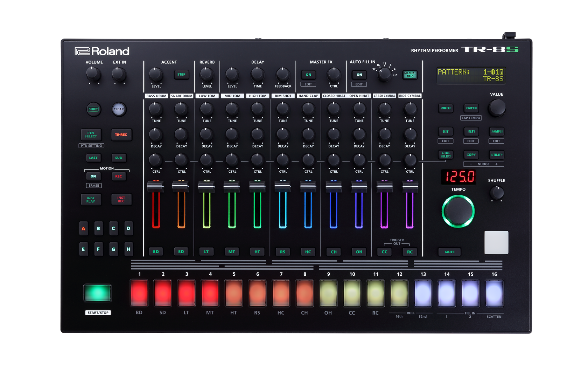The image size is (588, 372).
Task: Click the SNARE DRUM DECAY knob
Action: tap(181, 135)
